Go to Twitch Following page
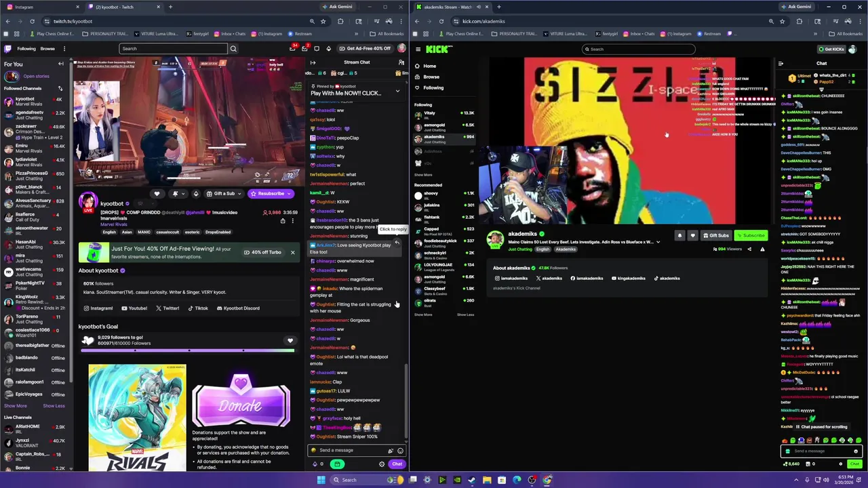The image size is (868, 488). pyautogui.click(x=26, y=48)
